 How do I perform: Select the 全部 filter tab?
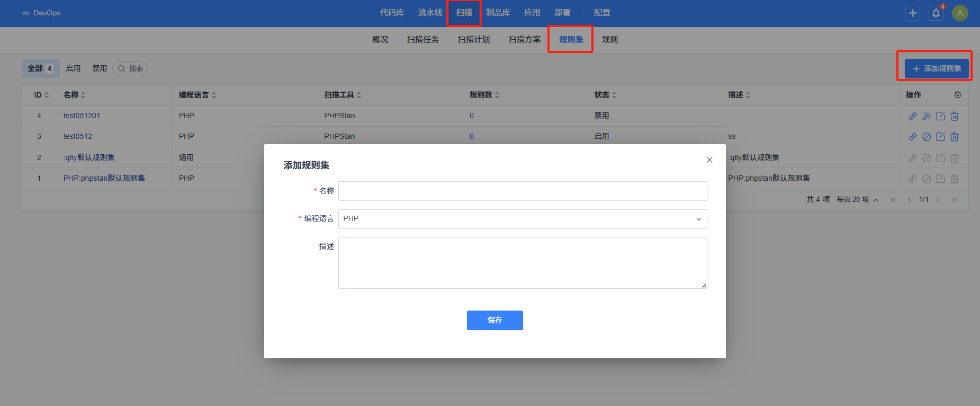(x=40, y=68)
